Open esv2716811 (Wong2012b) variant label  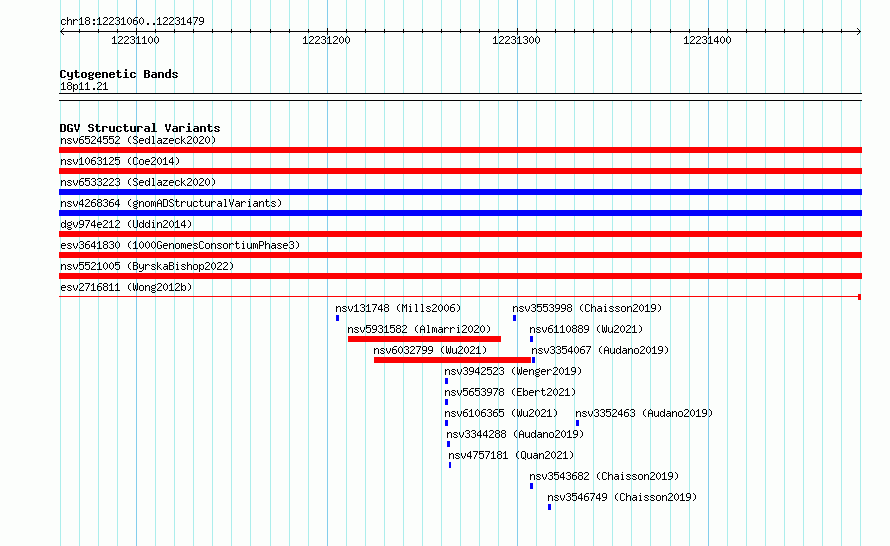pos(126,287)
